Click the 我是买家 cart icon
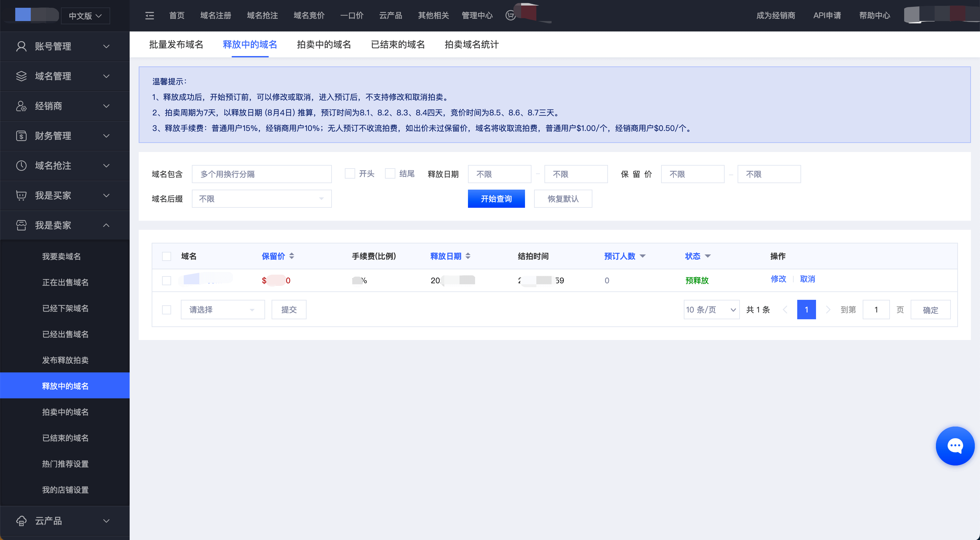The width and height of the screenshot is (980, 540). point(21,195)
